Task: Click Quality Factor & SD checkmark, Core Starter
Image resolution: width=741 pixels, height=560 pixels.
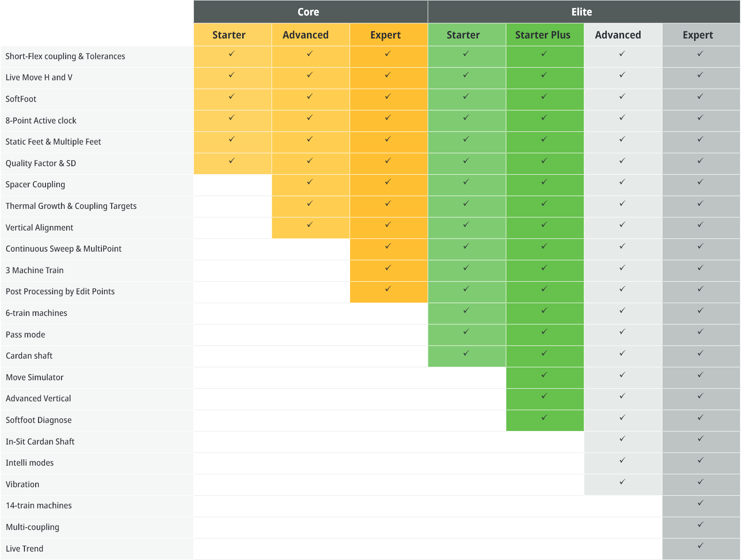Action: click(x=232, y=161)
